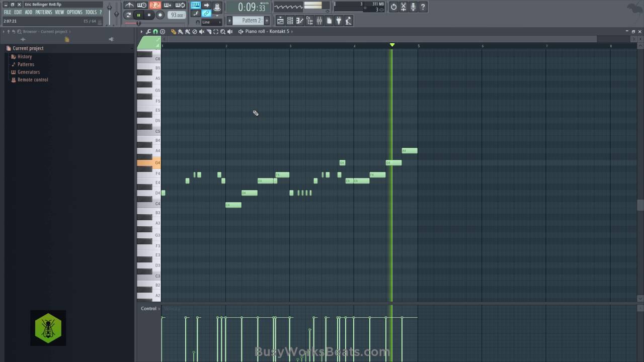Open piano roll menu arrow
The height and width of the screenshot is (362, 644).
(141, 31)
